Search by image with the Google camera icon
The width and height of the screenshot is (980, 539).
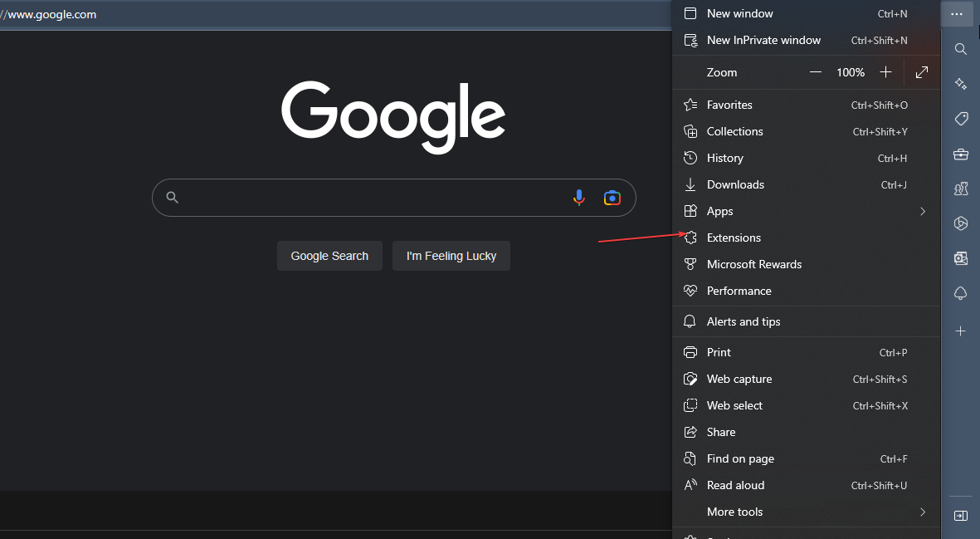[612, 198]
